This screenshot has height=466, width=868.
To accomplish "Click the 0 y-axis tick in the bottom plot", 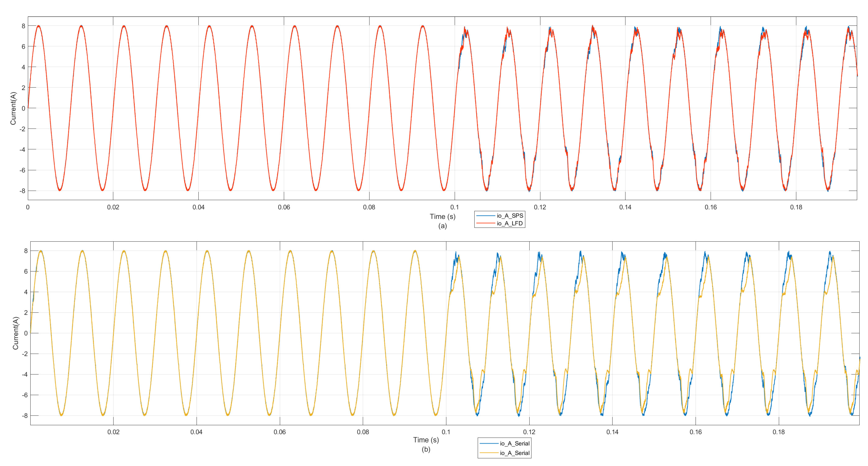I will click(x=26, y=333).
